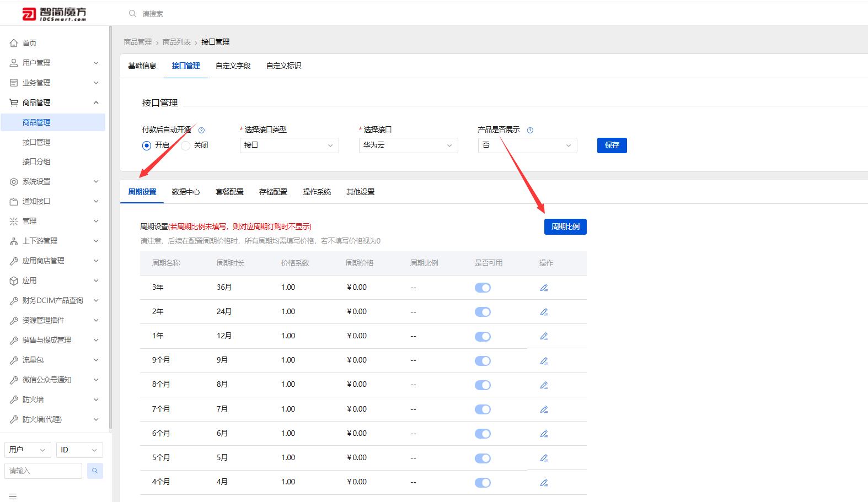Open the 存储配置 tab
The image size is (868, 502).
pyautogui.click(x=273, y=192)
